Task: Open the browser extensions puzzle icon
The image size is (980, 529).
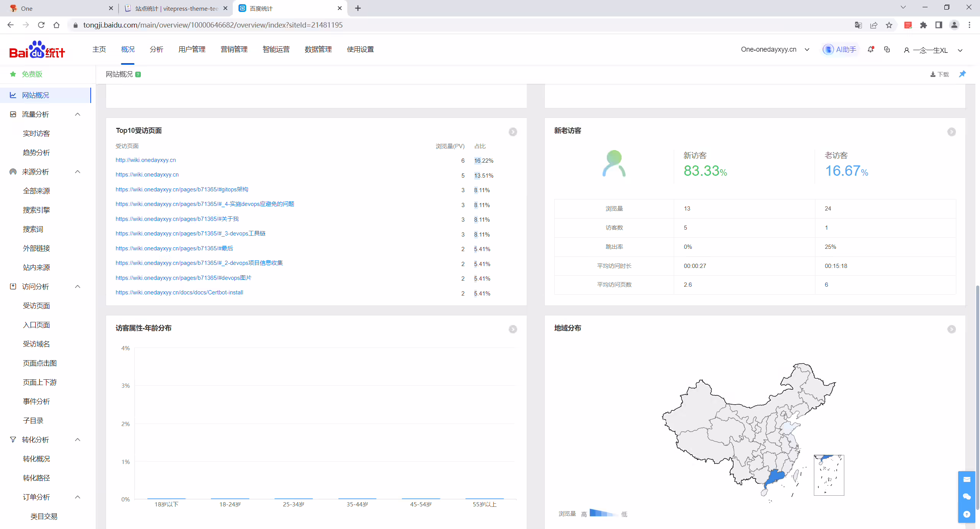Action: pos(923,25)
